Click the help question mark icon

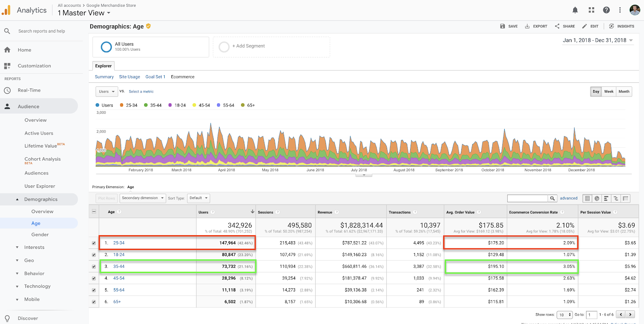(x=606, y=10)
